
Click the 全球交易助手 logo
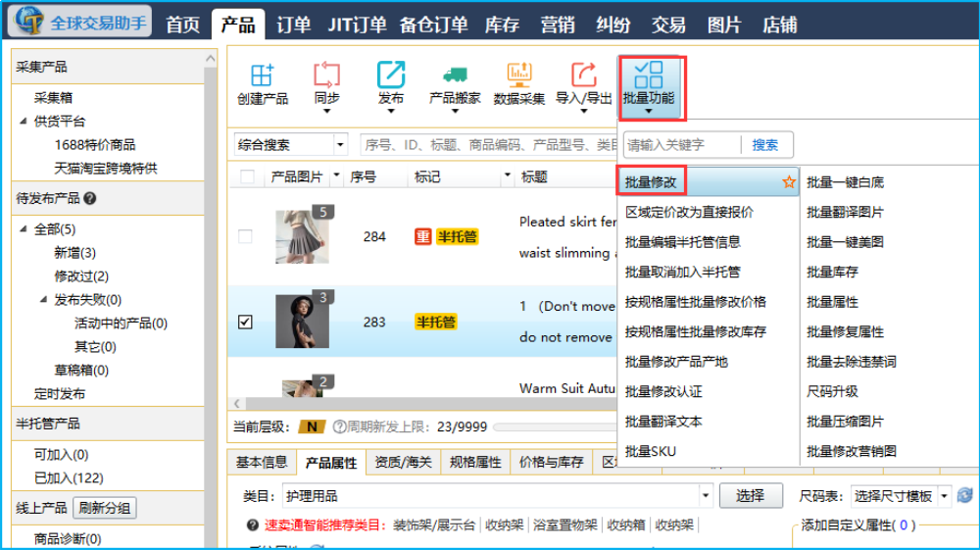point(82,22)
